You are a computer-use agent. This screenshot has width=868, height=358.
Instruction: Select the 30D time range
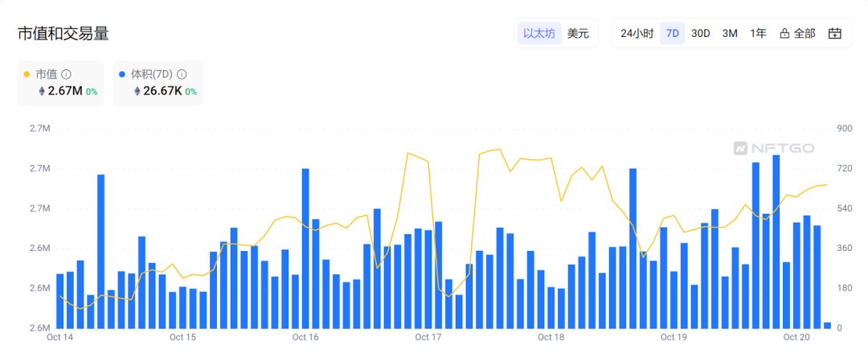(700, 33)
